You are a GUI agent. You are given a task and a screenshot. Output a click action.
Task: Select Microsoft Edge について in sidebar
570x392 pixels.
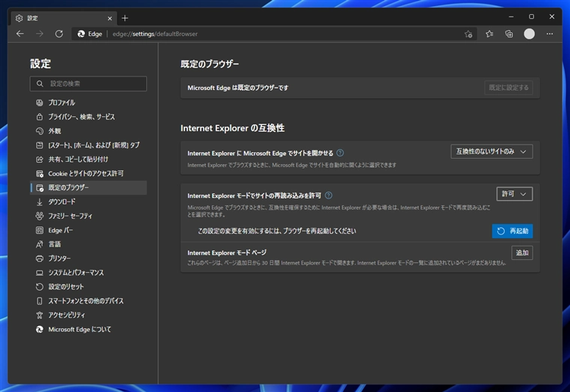tap(79, 329)
